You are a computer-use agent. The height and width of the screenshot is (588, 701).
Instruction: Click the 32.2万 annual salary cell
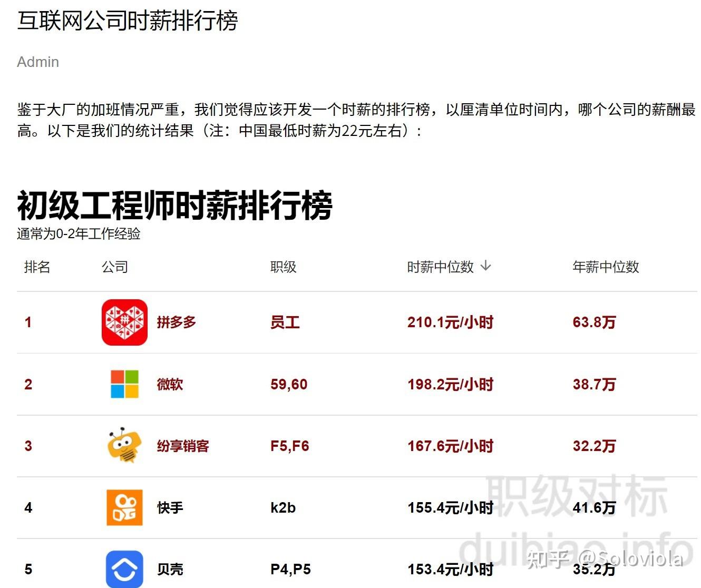(594, 446)
